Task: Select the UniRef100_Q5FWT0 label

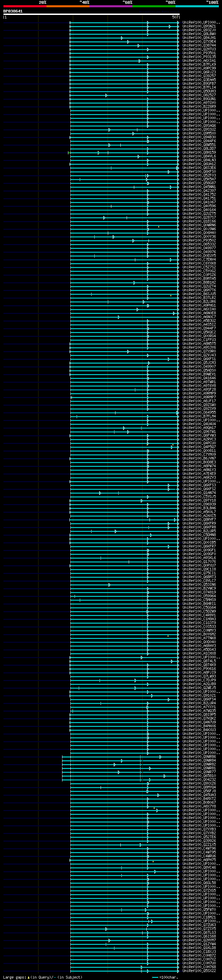Action: (199, 910)
